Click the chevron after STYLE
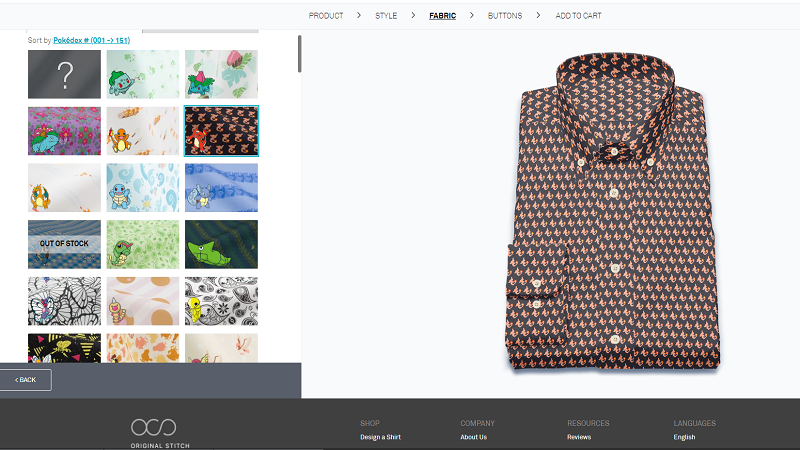This screenshot has width=800, height=450. (413, 15)
